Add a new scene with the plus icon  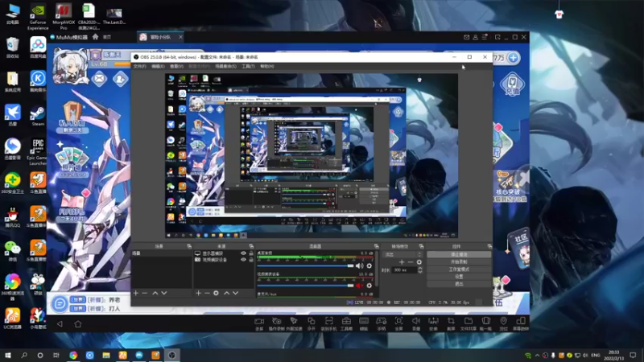coord(136,293)
